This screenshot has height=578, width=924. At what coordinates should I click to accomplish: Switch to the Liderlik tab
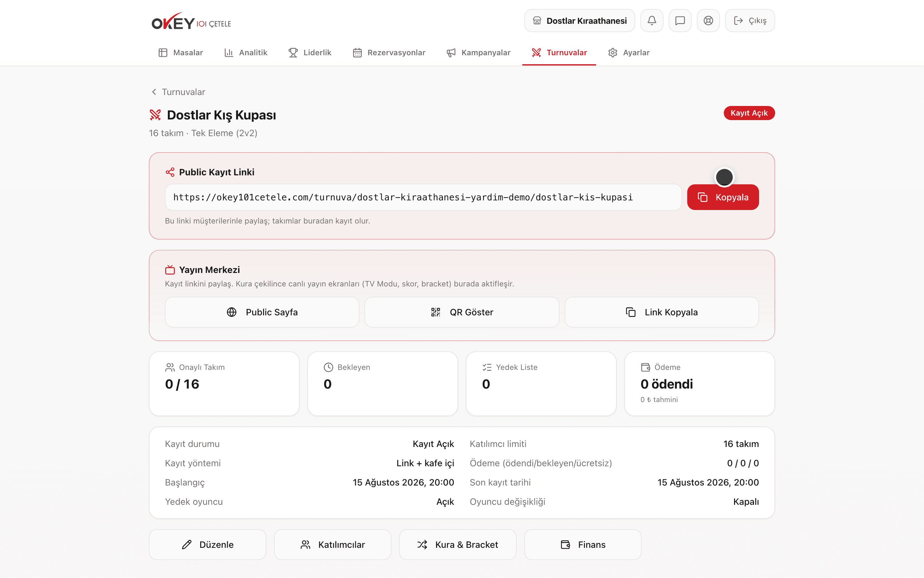coord(310,52)
